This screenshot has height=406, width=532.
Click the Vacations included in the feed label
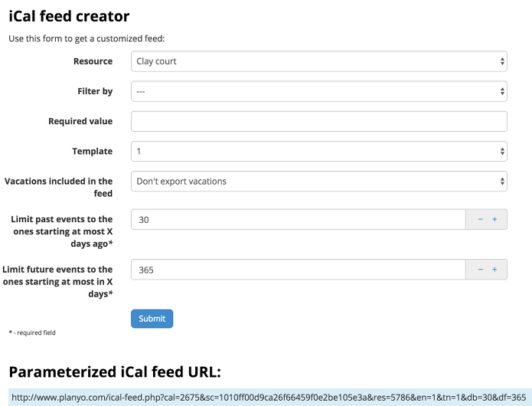point(59,188)
